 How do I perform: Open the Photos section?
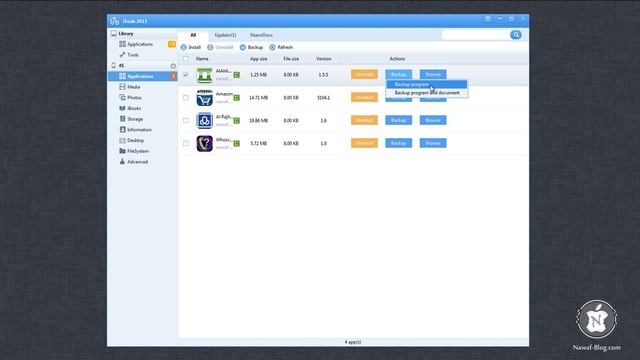point(131,98)
